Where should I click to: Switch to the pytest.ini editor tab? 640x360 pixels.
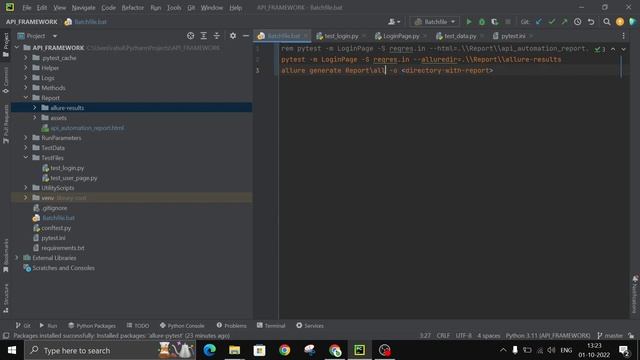point(513,36)
